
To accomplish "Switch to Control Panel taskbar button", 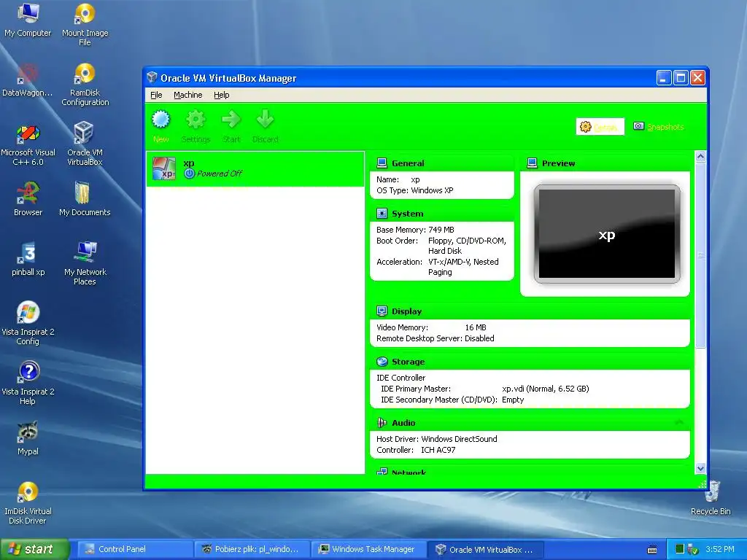I will [135, 549].
